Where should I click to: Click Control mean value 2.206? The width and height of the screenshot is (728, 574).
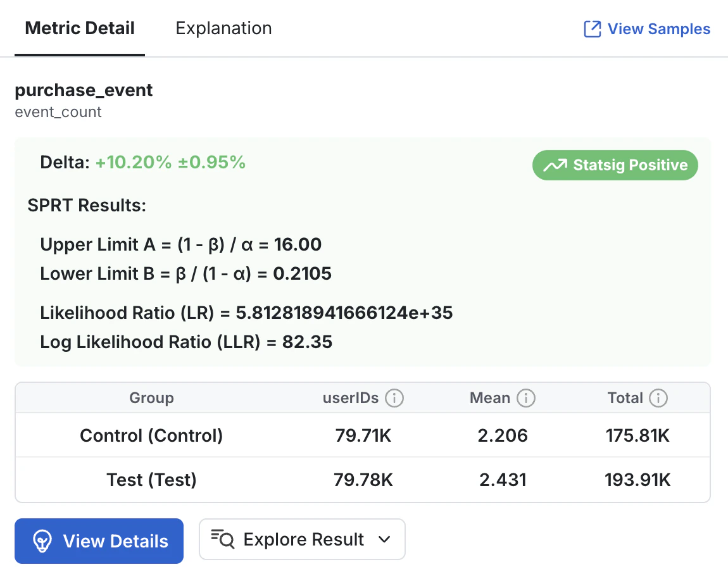pyautogui.click(x=503, y=435)
